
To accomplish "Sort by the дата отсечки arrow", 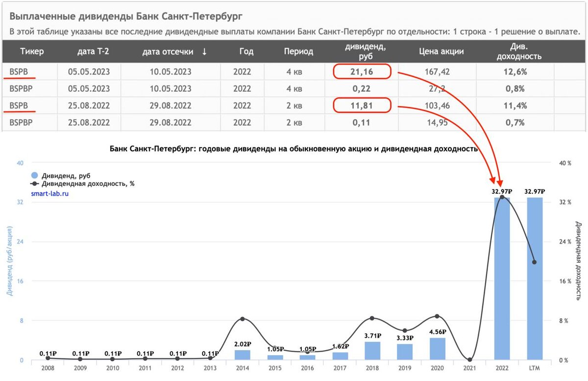I will 204,51.
